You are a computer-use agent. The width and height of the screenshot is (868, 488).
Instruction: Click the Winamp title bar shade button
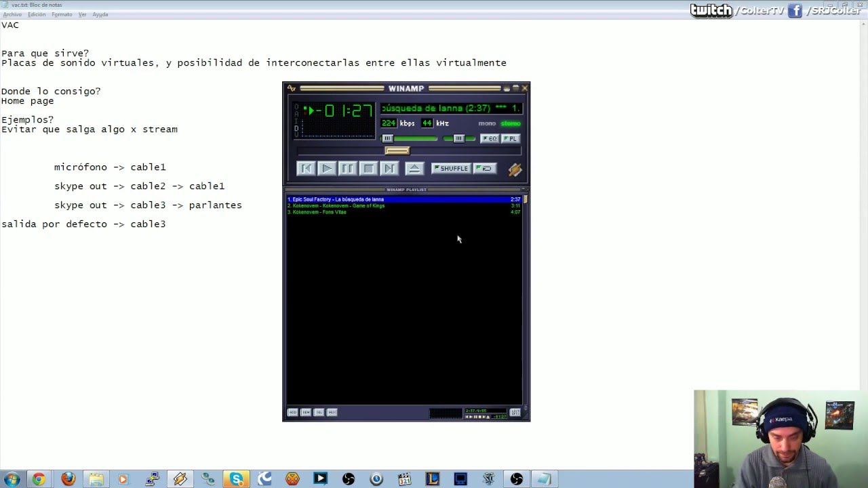515,88
